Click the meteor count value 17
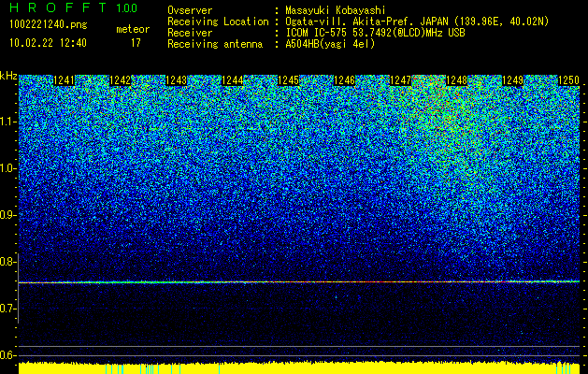The image size is (588, 374). coord(136,43)
